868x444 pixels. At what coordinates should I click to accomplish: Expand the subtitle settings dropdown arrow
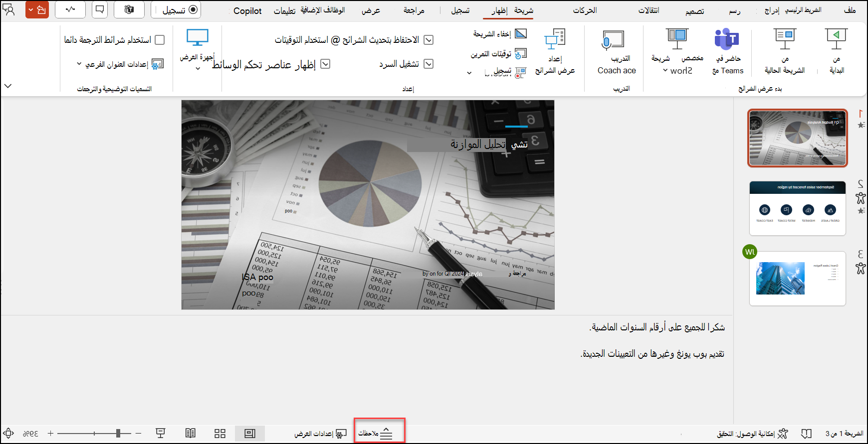click(79, 64)
